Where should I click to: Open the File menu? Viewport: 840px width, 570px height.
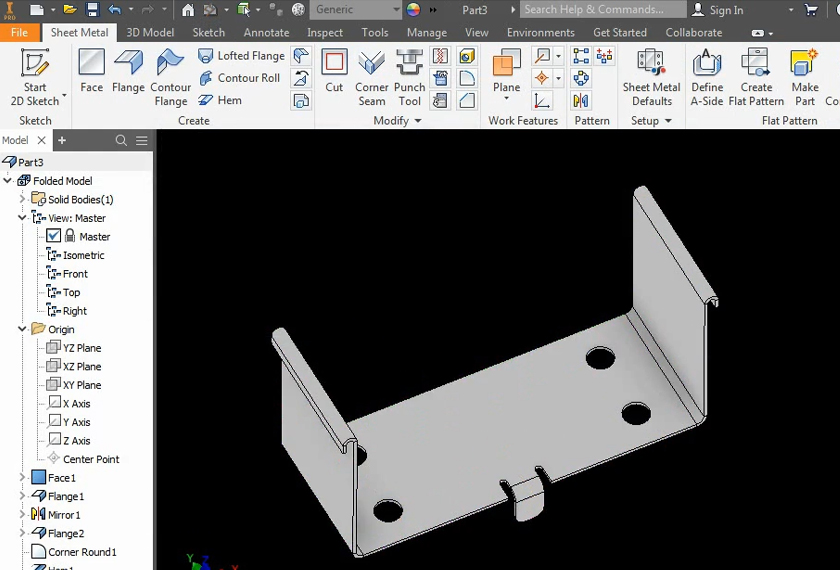(x=19, y=32)
